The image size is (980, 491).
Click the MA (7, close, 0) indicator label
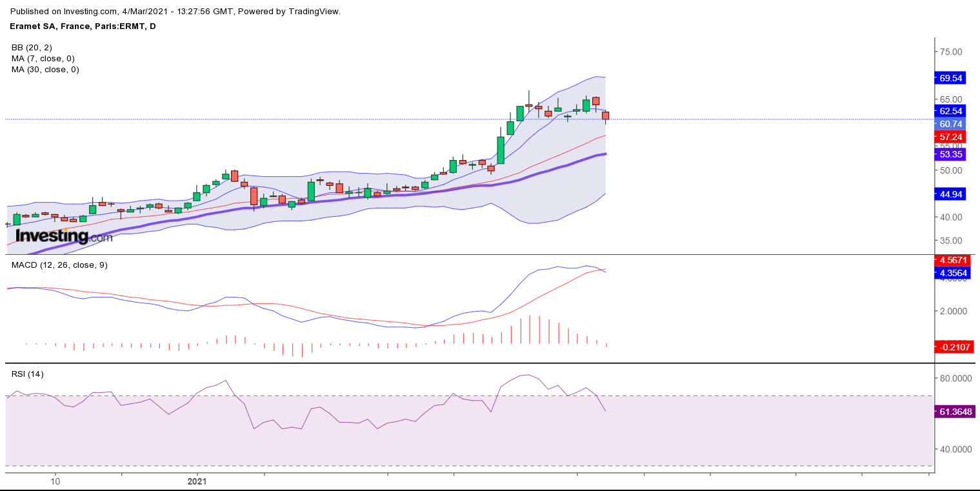point(43,58)
